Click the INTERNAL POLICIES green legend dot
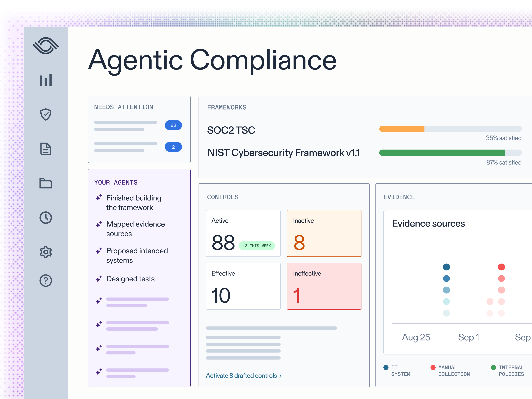 (x=493, y=367)
